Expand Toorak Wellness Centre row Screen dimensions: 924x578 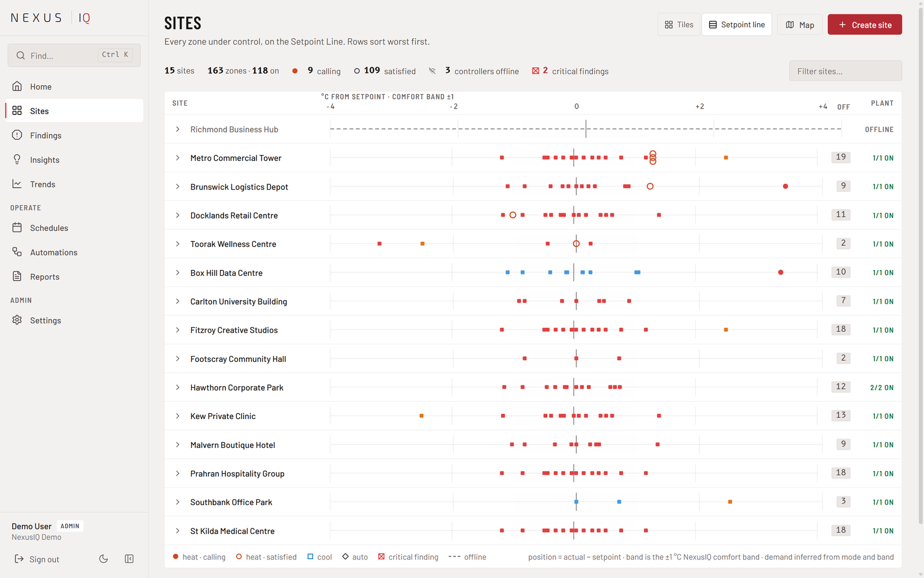pyautogui.click(x=178, y=244)
